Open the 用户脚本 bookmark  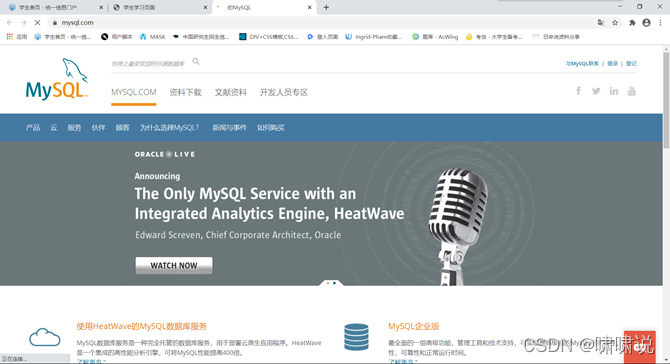pyautogui.click(x=117, y=37)
